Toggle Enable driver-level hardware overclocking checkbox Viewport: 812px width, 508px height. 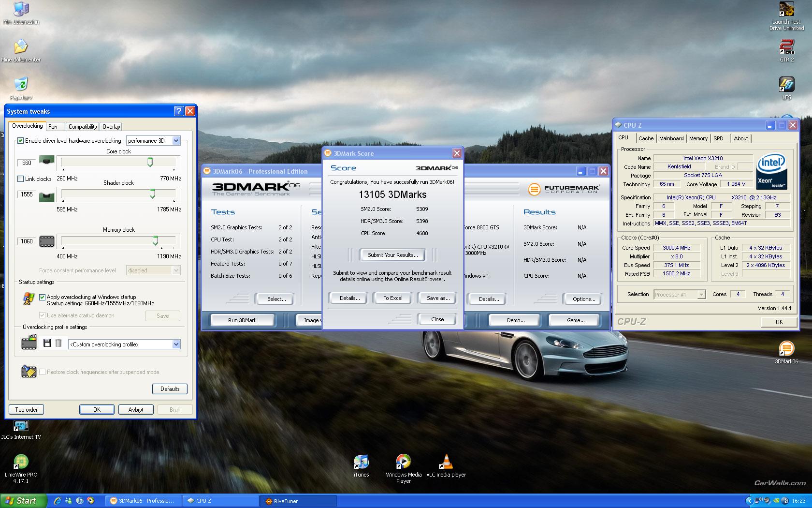pyautogui.click(x=20, y=140)
